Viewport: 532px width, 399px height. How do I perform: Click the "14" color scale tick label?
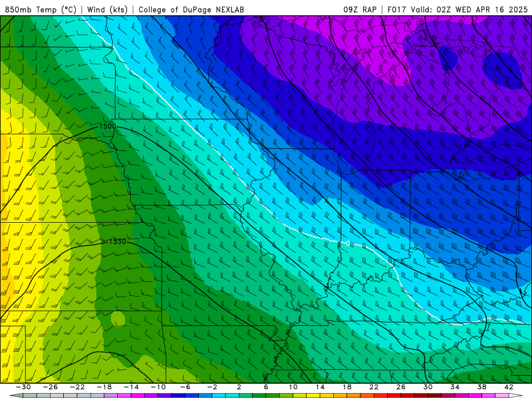tap(320, 387)
